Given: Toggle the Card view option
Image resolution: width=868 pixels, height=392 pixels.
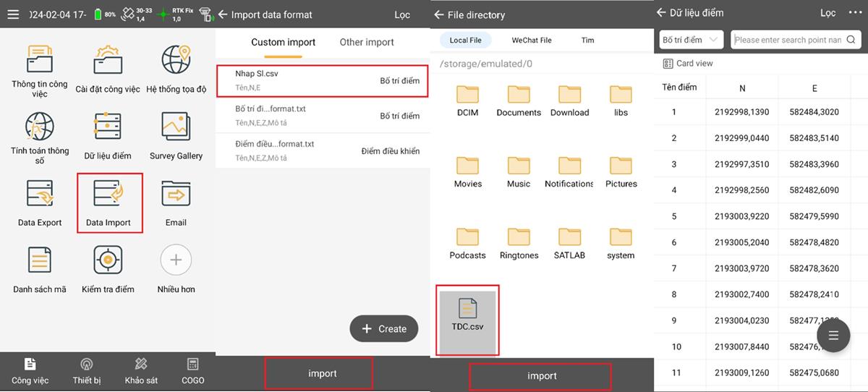Looking at the screenshot, I should tap(687, 64).
